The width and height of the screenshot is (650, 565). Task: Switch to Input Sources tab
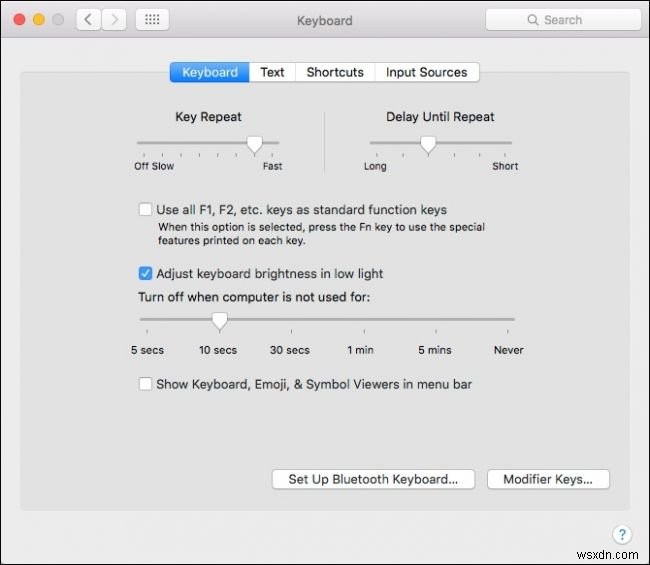click(x=427, y=73)
